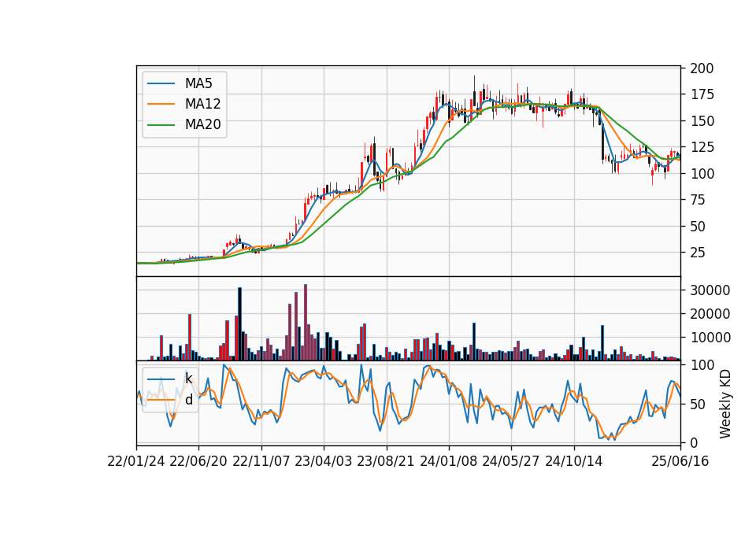This screenshot has height=543, width=756.
Task: Click the 125 price axis label
Action: tap(702, 147)
